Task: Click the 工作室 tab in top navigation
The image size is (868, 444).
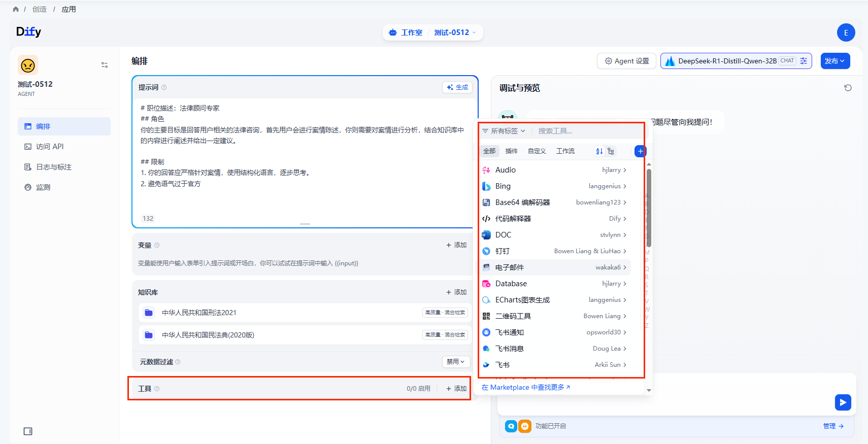Action: [x=406, y=32]
